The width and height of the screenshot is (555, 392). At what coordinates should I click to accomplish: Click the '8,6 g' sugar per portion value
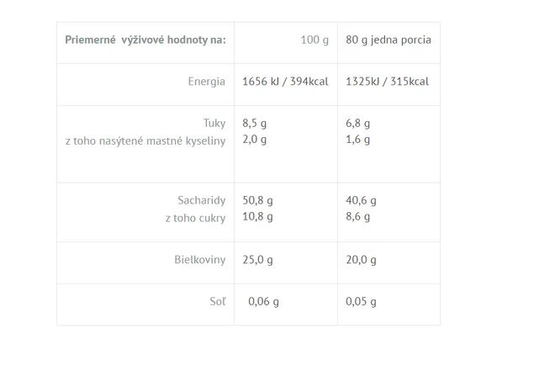pos(357,216)
